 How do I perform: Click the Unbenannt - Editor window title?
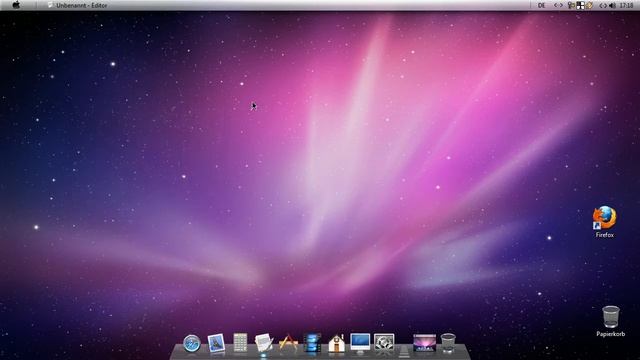82,5
